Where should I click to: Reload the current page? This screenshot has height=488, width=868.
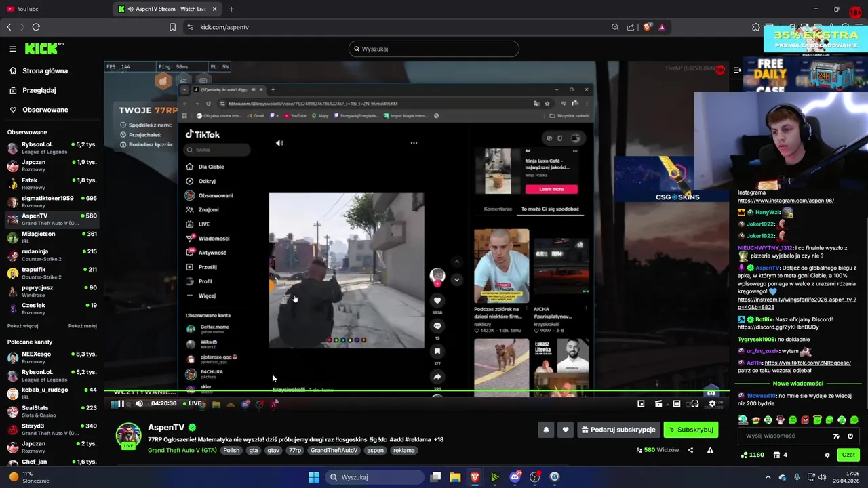36,27
